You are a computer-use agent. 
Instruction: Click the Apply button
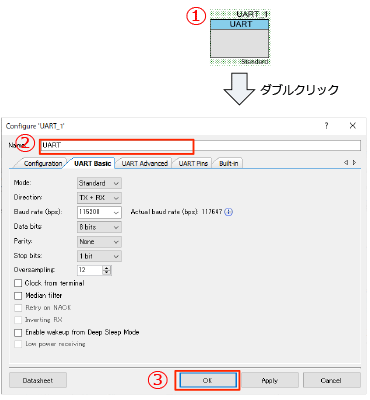(270, 380)
